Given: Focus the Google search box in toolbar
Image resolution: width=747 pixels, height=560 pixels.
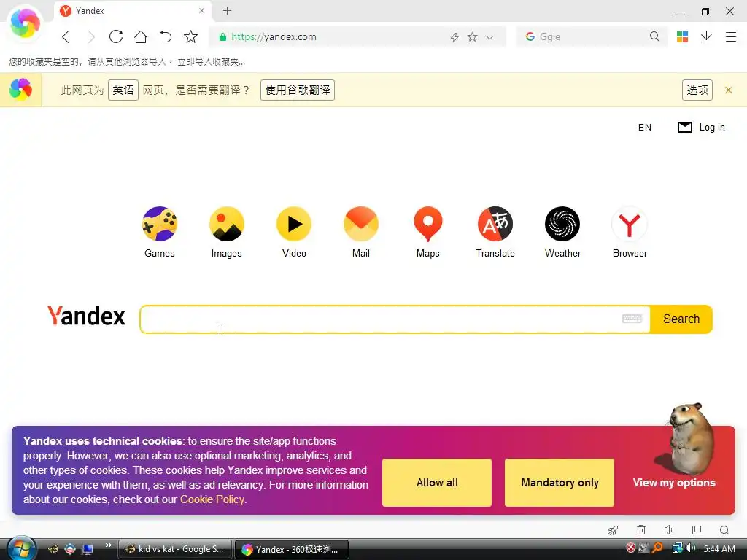Looking at the screenshot, I should point(591,36).
